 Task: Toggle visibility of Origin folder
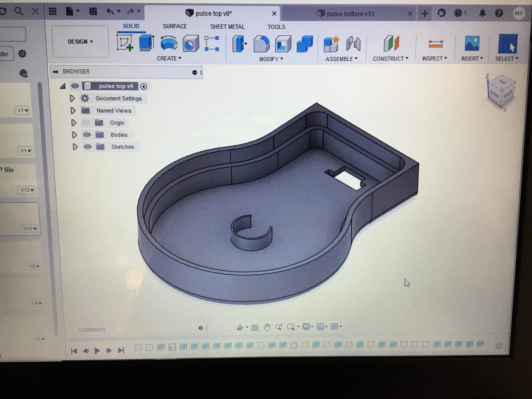(86, 123)
